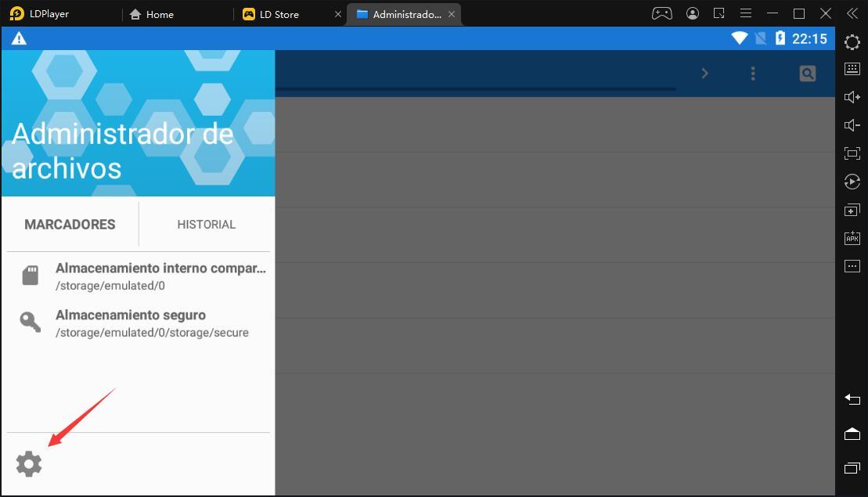Screen dimensions: 868x497
Task: Open the file manager search icon
Action: coord(808,73)
